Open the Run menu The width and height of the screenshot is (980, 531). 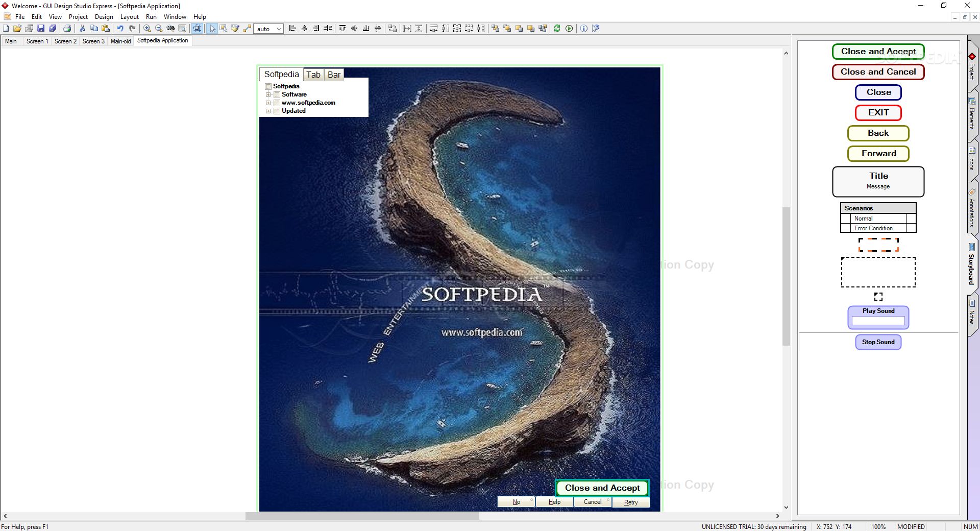[x=151, y=17]
